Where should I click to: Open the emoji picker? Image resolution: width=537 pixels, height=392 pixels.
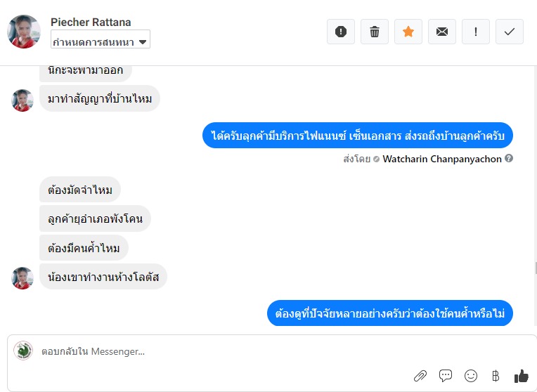click(471, 376)
